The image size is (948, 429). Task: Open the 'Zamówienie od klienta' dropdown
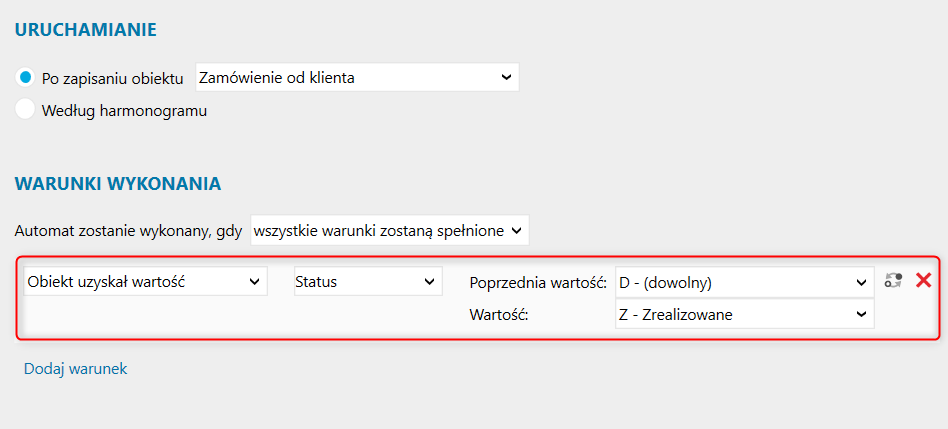[x=357, y=77]
